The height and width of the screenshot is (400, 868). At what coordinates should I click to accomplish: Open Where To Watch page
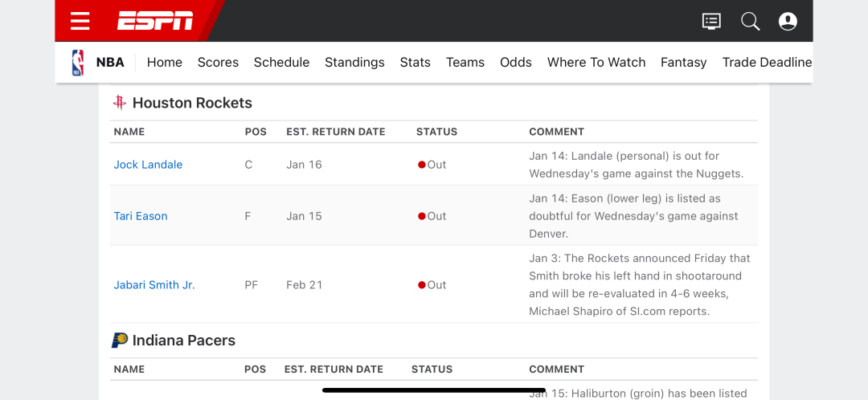596,63
